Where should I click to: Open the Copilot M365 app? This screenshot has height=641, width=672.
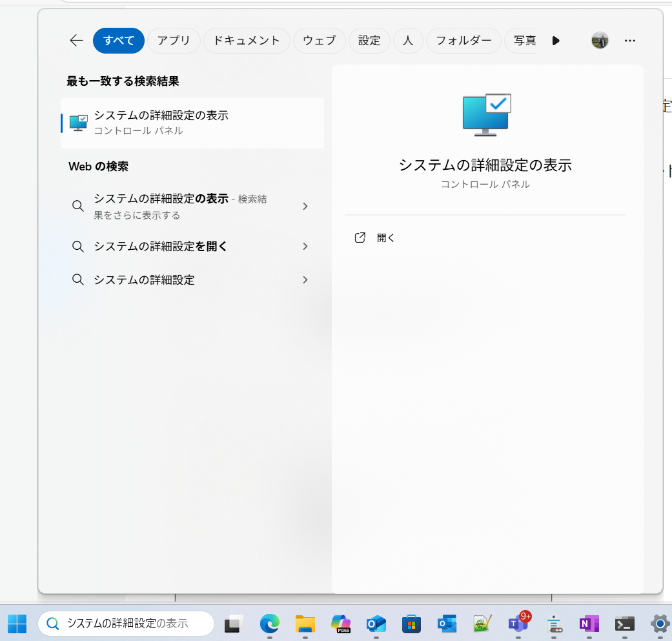341,624
